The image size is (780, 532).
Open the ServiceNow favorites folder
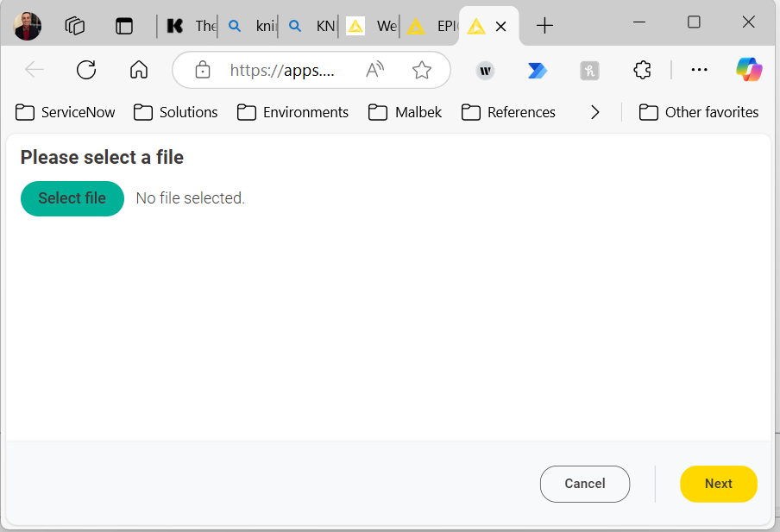(x=66, y=112)
